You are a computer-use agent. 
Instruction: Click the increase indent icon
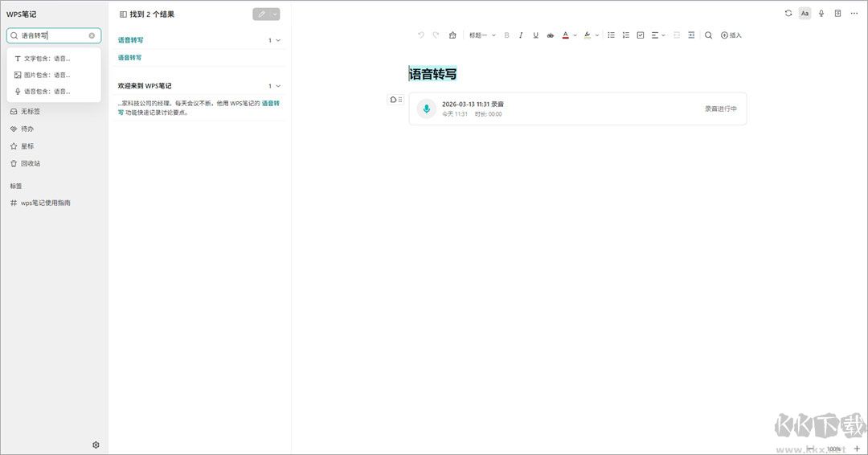point(691,35)
